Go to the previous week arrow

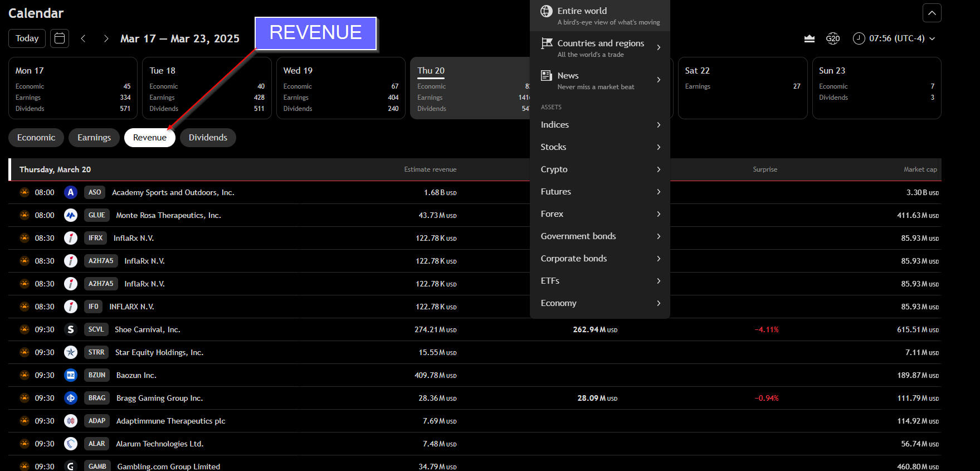point(83,38)
